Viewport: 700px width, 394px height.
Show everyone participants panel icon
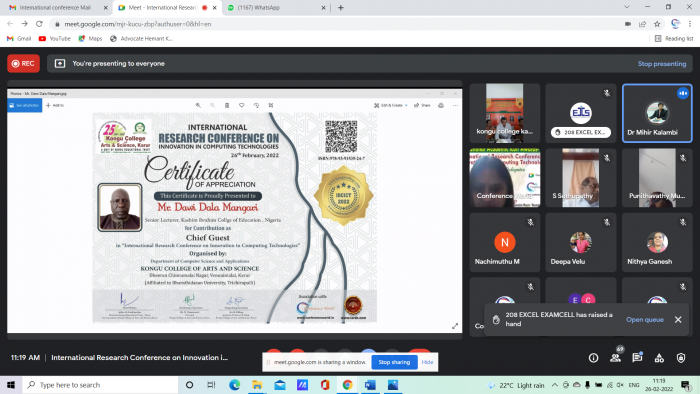[616, 358]
